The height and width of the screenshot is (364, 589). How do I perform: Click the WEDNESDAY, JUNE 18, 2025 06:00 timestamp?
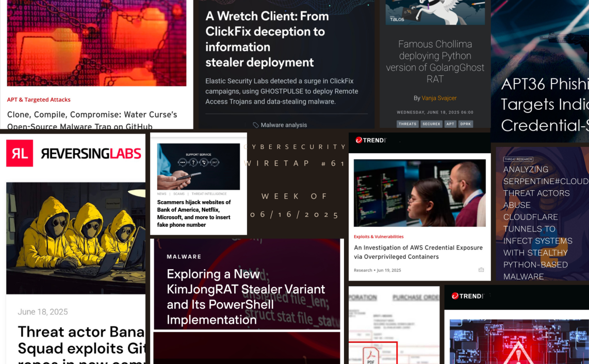[x=435, y=112]
